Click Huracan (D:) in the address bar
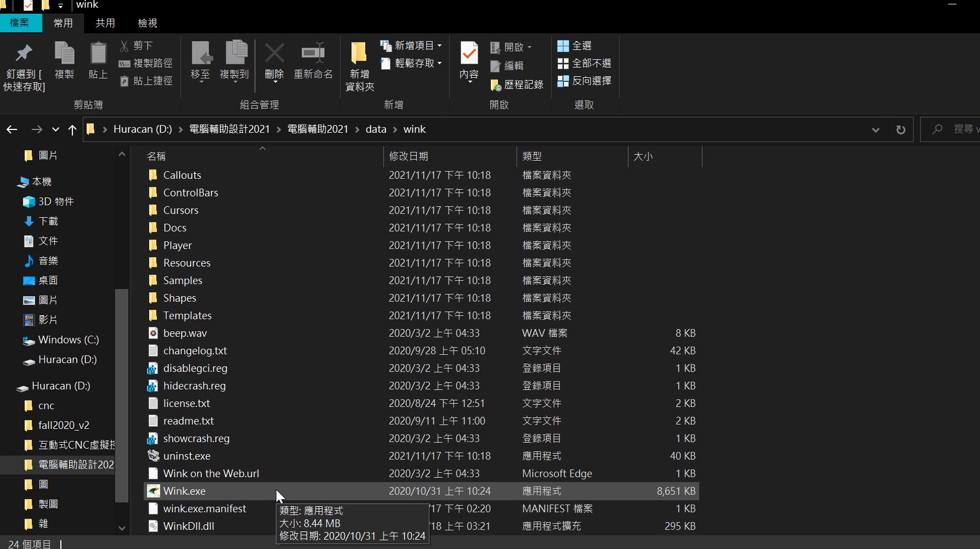Viewport: 980px width, 549px height. [143, 129]
